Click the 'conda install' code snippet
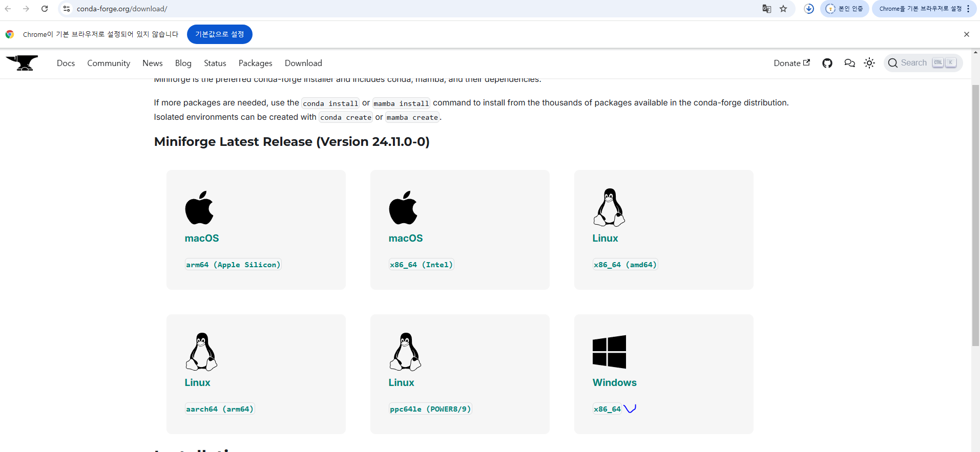Screen dimensions: 980x452 point(330,103)
